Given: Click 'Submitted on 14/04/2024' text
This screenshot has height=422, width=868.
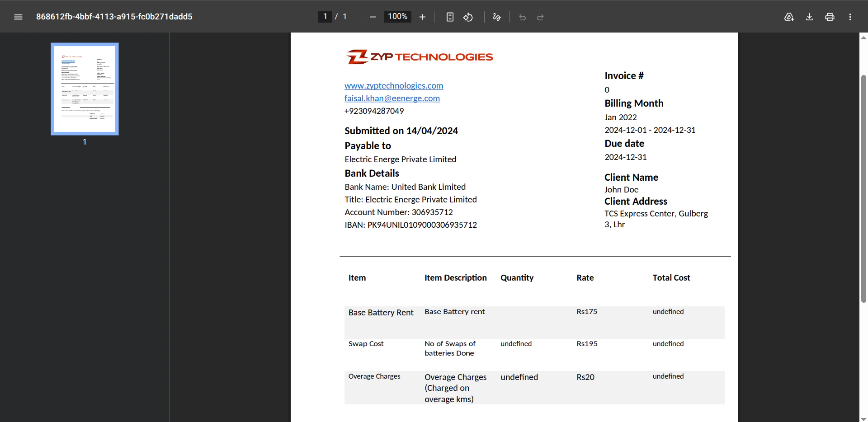Looking at the screenshot, I should [401, 131].
